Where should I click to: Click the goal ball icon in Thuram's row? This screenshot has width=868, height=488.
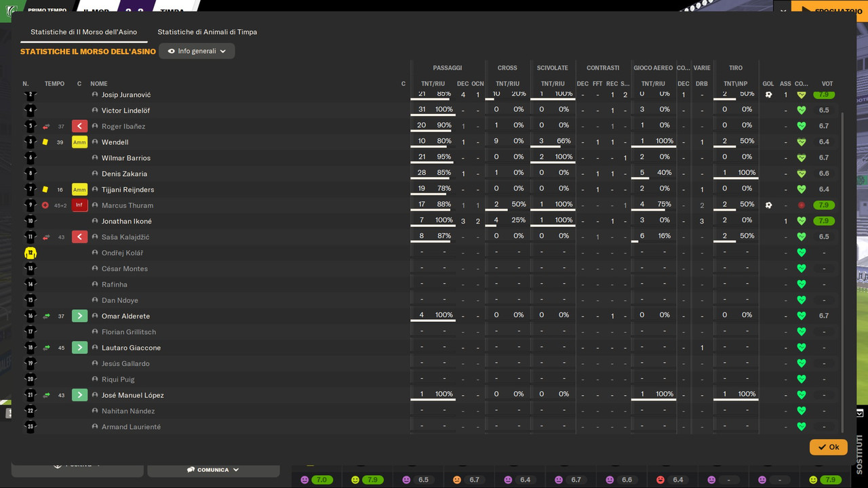click(x=768, y=205)
